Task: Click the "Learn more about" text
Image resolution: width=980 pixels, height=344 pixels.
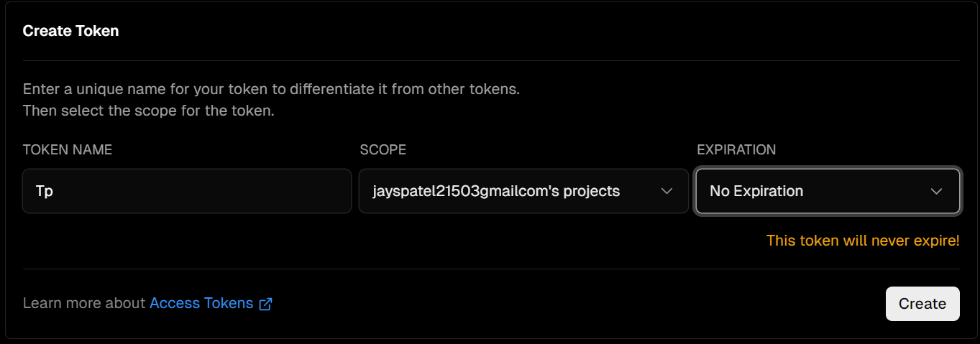Action: pos(84,303)
